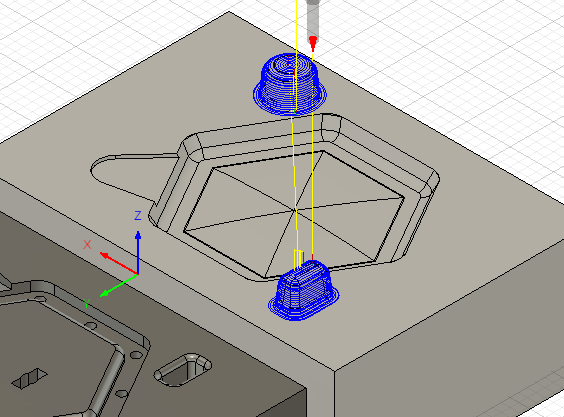
Task: Select the blue Z axis label
Action: [x=138, y=216]
